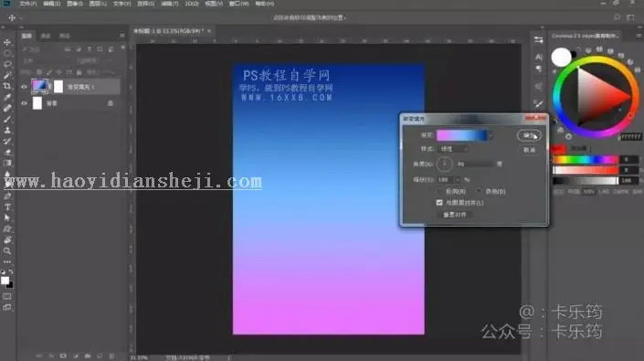The image size is (644, 361).
Task: Open the scale percentage dropdown arrow
Action: [458, 180]
